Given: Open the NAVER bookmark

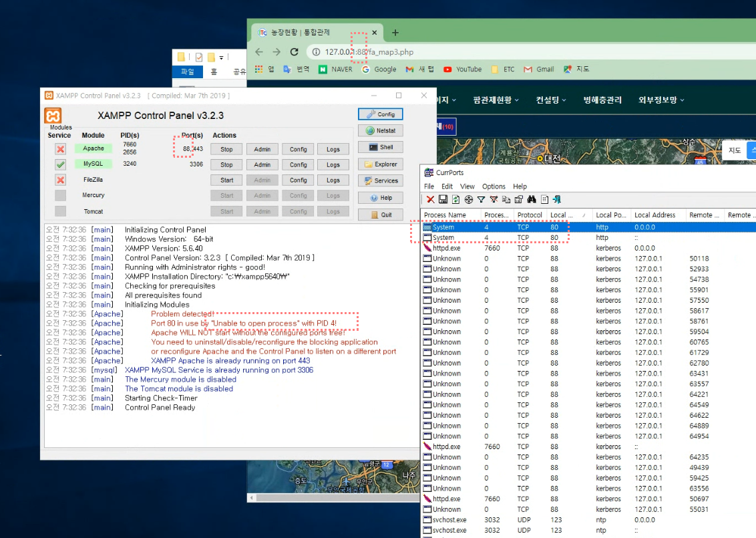Looking at the screenshot, I should pyautogui.click(x=335, y=69).
